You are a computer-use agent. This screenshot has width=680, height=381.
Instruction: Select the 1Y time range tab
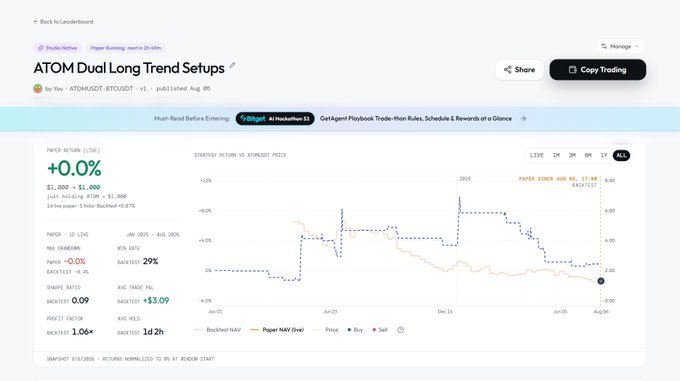pos(604,155)
